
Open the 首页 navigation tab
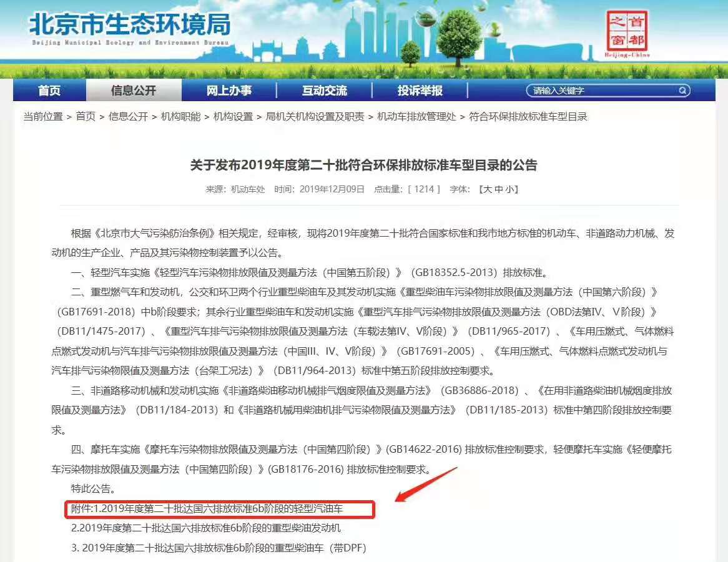[49, 91]
